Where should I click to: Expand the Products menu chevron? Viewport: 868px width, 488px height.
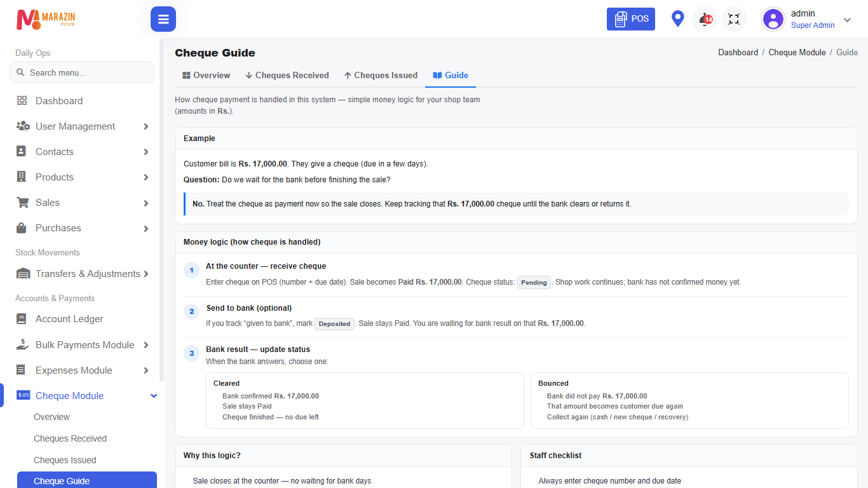tap(146, 177)
